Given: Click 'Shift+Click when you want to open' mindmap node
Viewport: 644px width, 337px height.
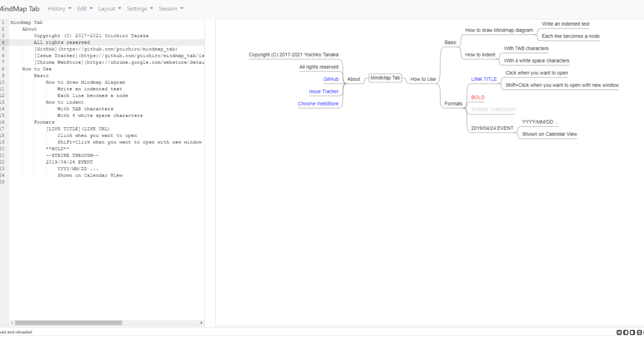Looking at the screenshot, I should (x=562, y=85).
